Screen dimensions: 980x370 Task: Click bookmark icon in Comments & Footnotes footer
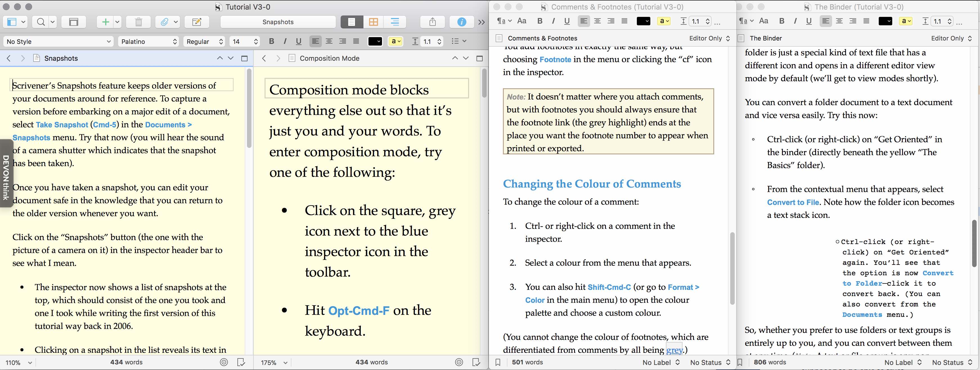point(498,362)
